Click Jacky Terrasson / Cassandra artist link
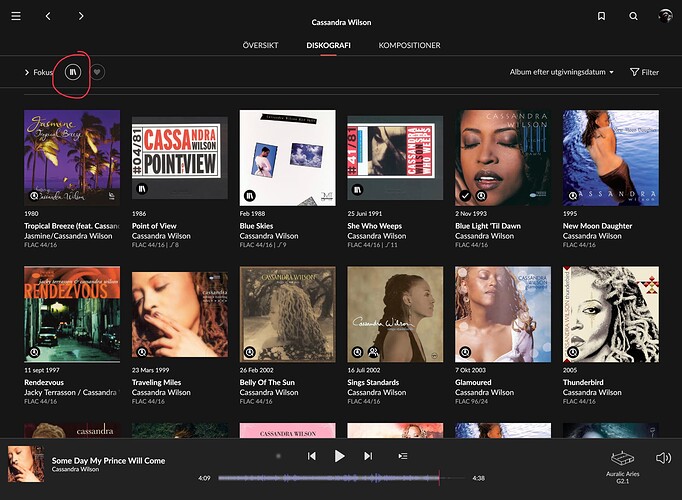Image resolution: width=682 pixels, height=500 pixels. pos(70,392)
